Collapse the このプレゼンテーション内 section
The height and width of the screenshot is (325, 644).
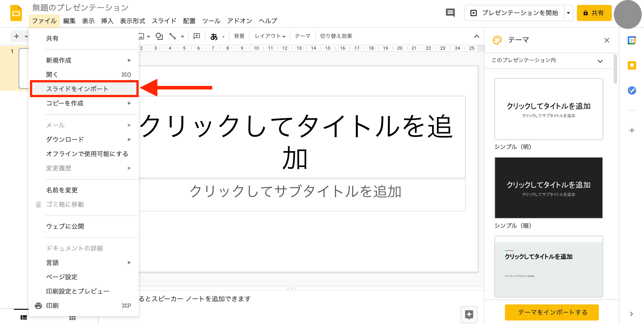click(x=600, y=61)
